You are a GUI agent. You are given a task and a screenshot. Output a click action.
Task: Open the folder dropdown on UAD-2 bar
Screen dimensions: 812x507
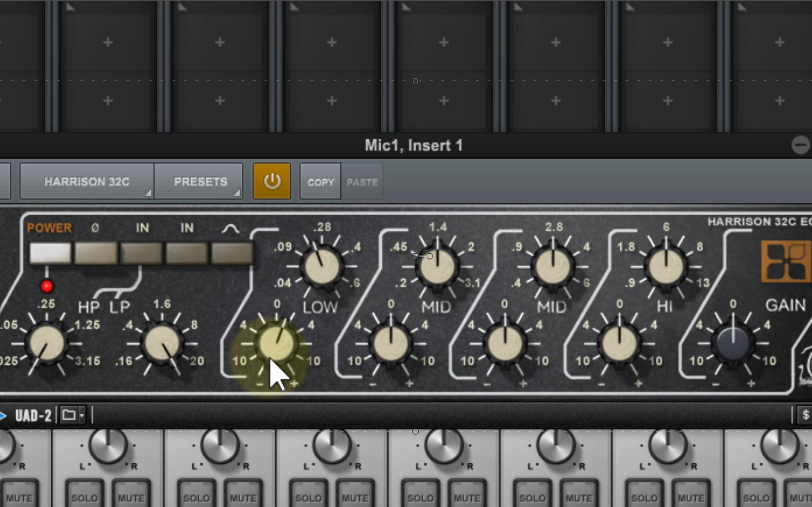[73, 415]
